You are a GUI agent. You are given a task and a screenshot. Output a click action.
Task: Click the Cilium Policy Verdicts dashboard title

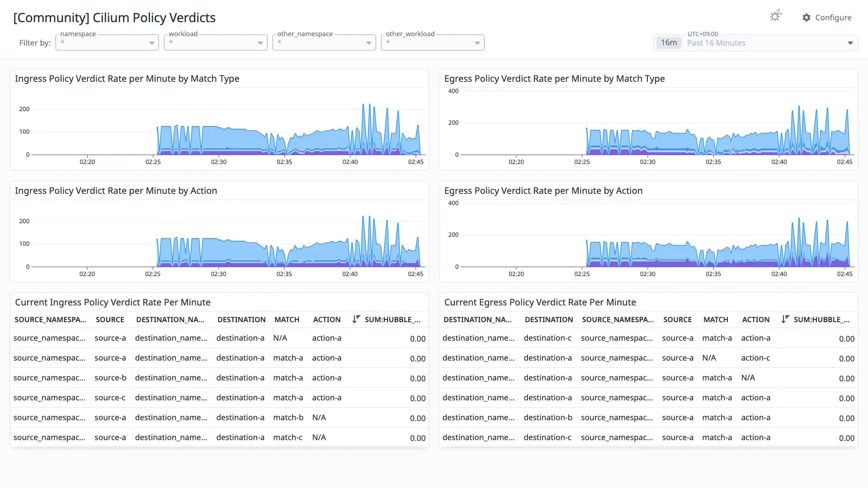click(x=114, y=18)
